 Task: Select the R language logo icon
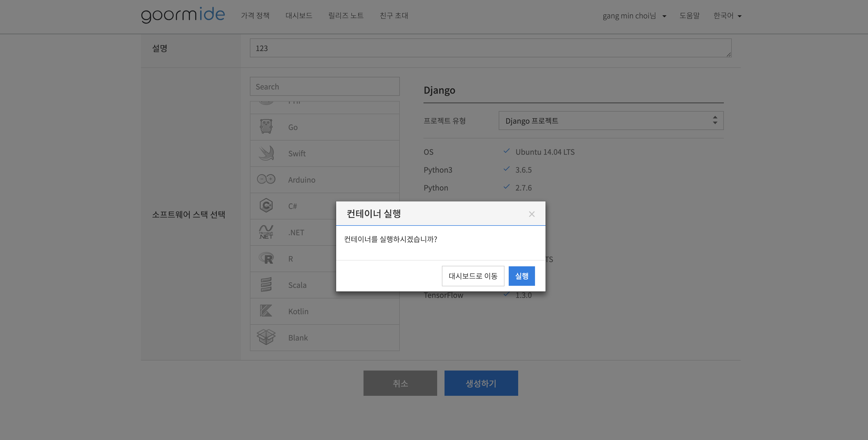(x=266, y=258)
